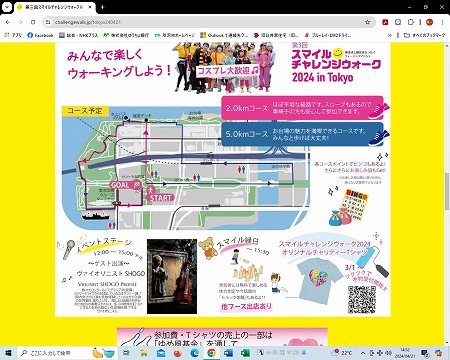The image size is (450, 360).
Task: Open Firefox from the taskbar
Action: point(177,353)
